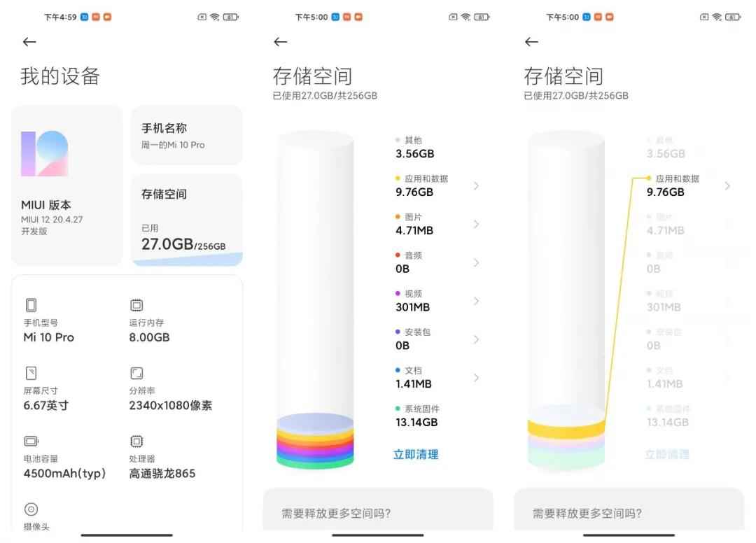The height and width of the screenshot is (543, 756).
Task: Tap the 处理器 processor icon
Action: tap(136, 441)
